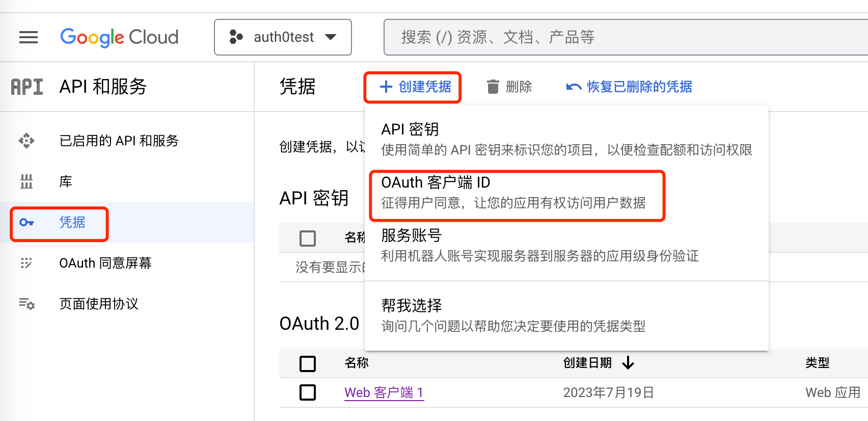Open 库 library in sidebar
The height and width of the screenshot is (421, 868).
pos(66,181)
